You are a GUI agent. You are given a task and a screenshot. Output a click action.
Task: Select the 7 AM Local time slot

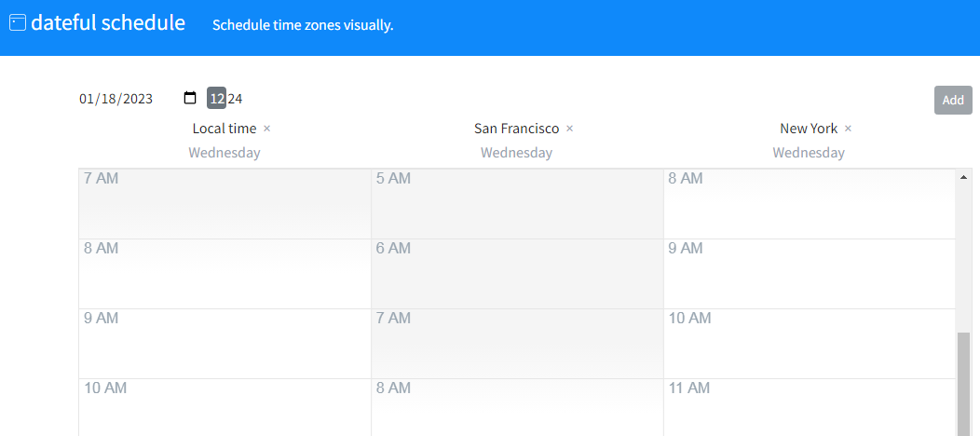[225, 204]
